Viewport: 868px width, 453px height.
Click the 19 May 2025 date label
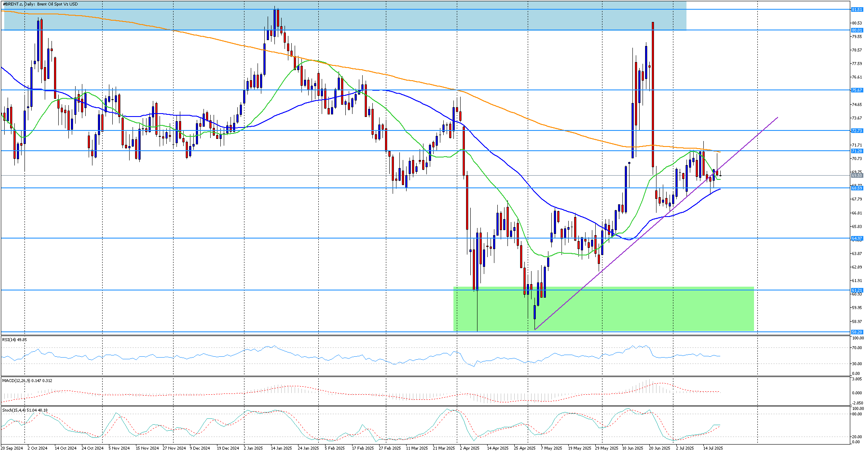579,448
